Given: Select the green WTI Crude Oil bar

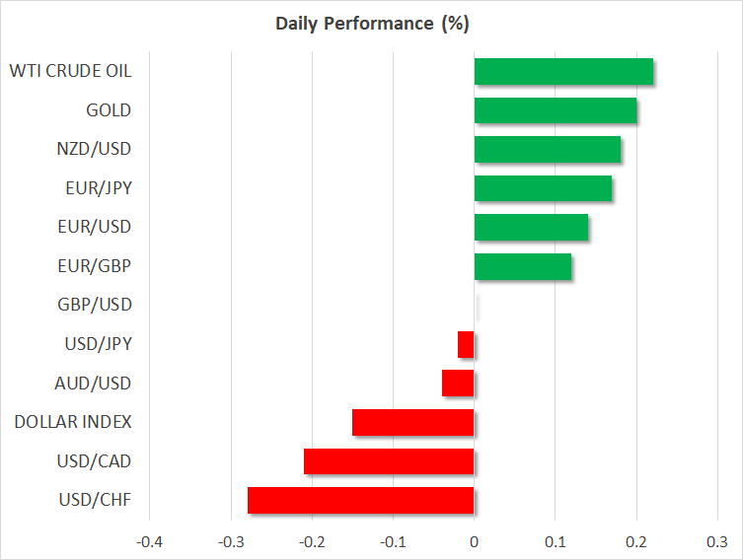Looking at the screenshot, I should (563, 72).
